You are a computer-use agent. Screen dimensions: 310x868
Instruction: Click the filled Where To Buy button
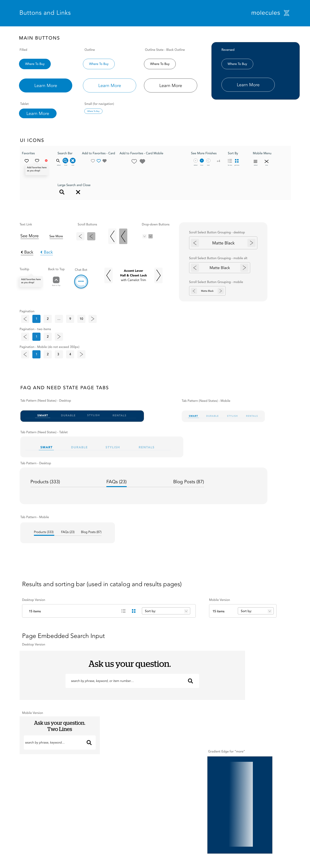pyautogui.click(x=35, y=64)
